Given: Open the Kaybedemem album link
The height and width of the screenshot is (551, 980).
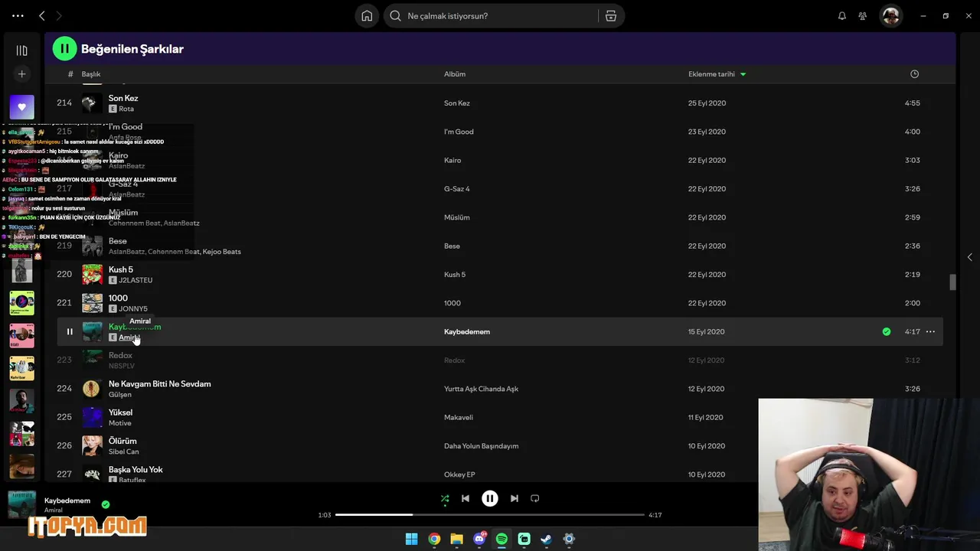Looking at the screenshot, I should tap(467, 331).
